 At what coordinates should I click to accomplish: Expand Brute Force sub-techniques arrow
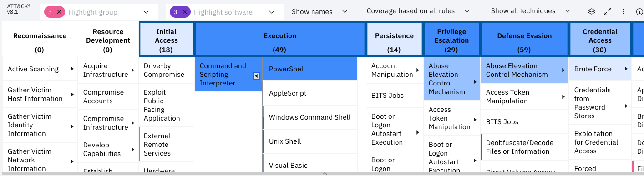(x=626, y=69)
